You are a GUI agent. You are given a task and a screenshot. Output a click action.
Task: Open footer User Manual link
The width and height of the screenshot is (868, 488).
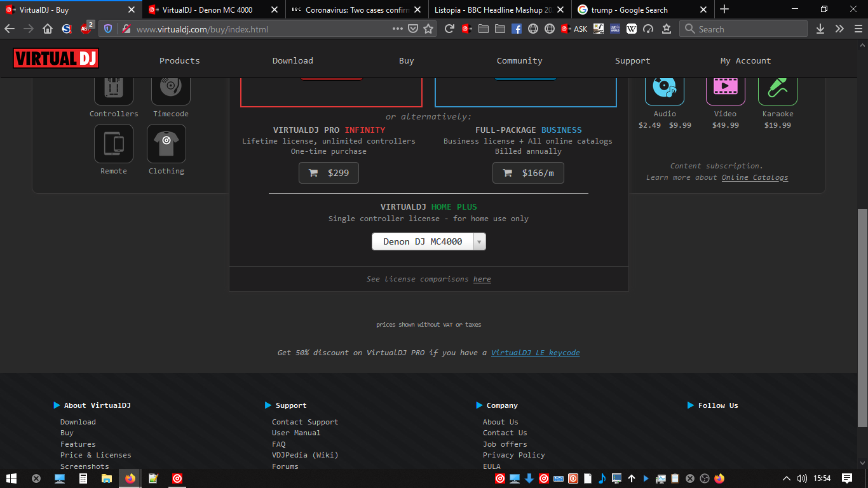(x=296, y=433)
